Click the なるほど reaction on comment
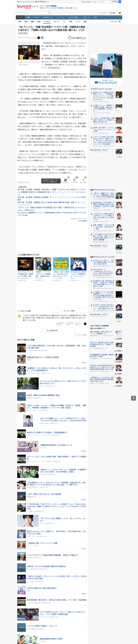The height and width of the screenshot is (644, 138). (70, 324)
